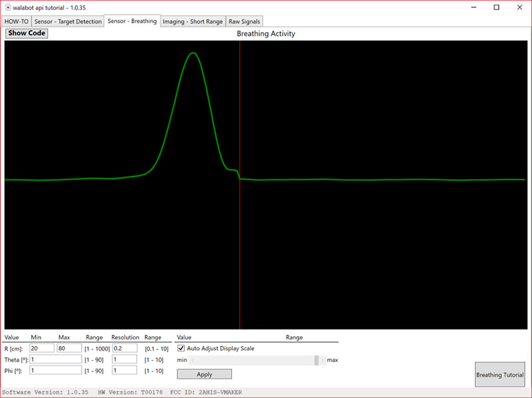The image size is (532, 398).
Task: Click the walabot app icon in title bar
Action: [x=7, y=7]
